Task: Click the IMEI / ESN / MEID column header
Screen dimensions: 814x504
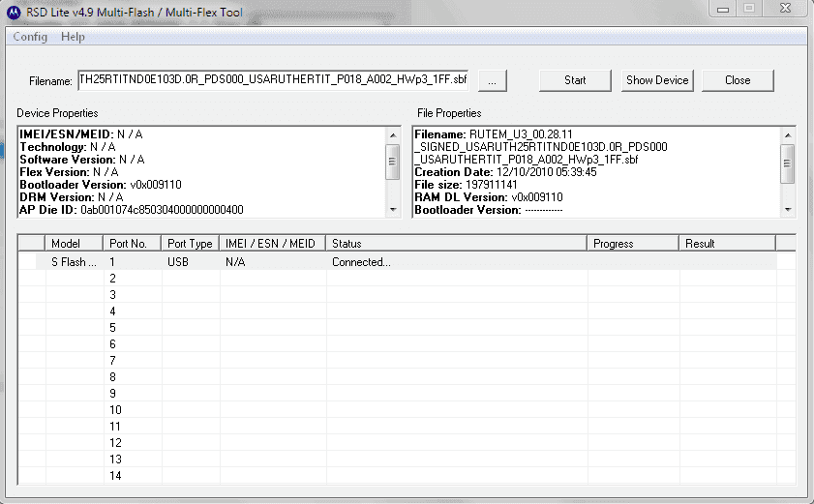Action: pyautogui.click(x=273, y=244)
